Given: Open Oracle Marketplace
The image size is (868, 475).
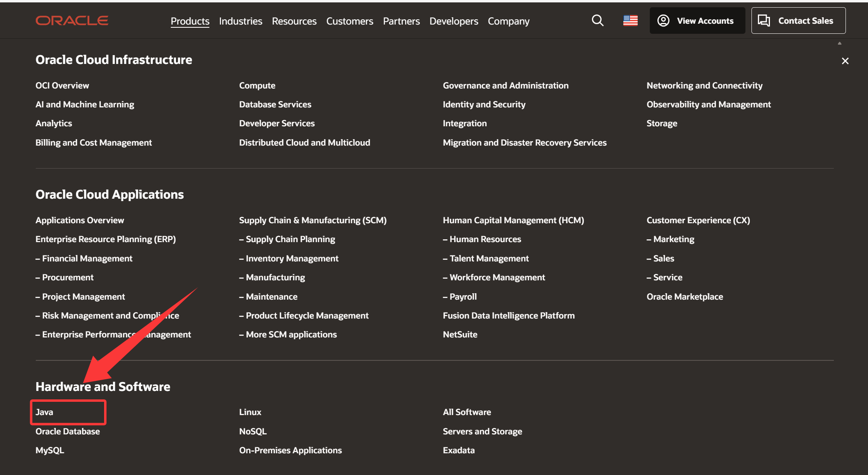Looking at the screenshot, I should 685,296.
